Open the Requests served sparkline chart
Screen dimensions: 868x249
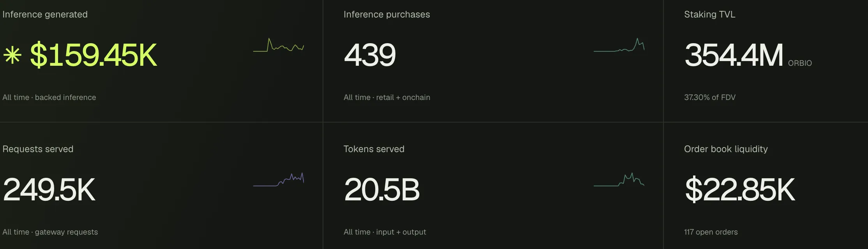279,180
